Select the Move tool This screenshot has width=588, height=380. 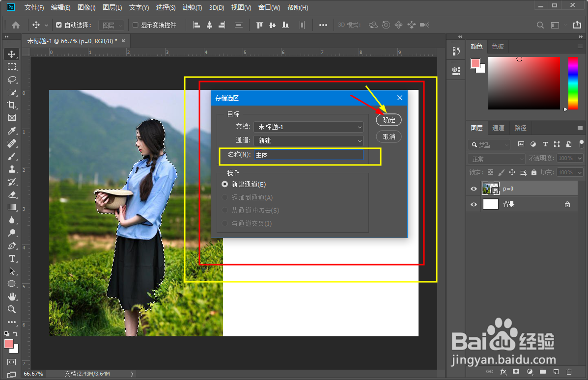coord(11,54)
